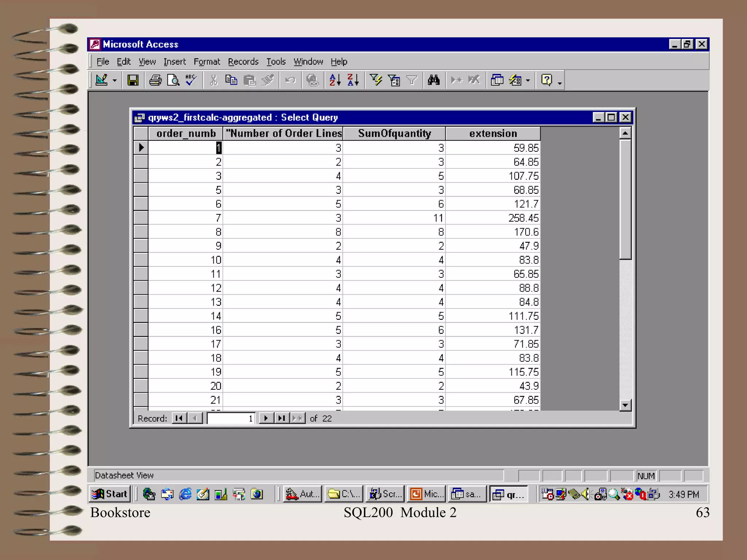Sort records Descending Z-A
Image resolution: width=747 pixels, height=560 pixels.
coord(353,80)
